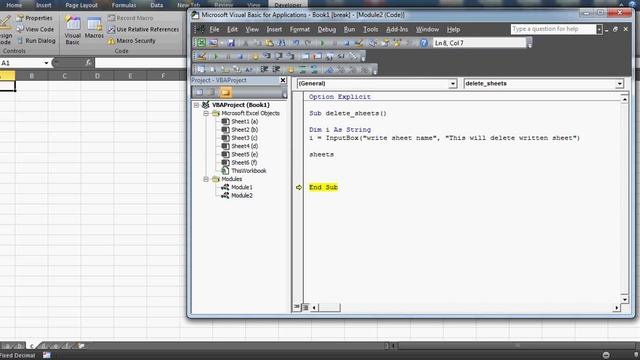This screenshot has width=640, height=360.
Task: Click Run Dialog in Excel Controls group
Action: click(36, 41)
